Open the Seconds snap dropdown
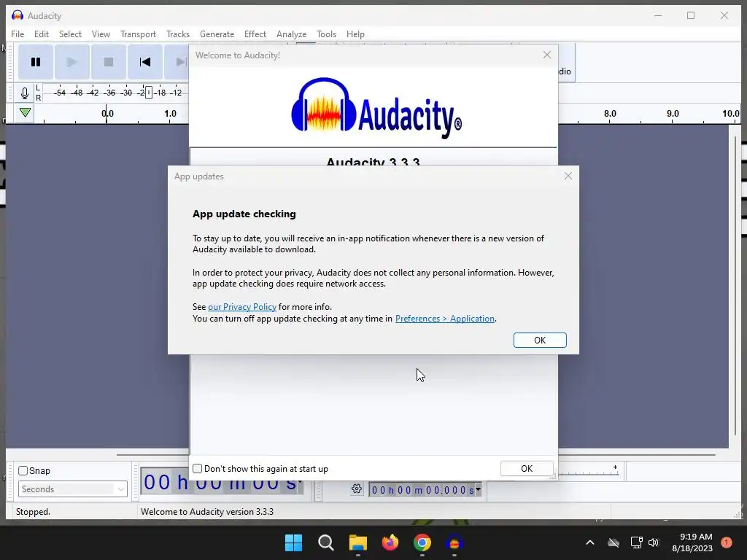Viewport: 747px width, 560px height. [x=73, y=489]
